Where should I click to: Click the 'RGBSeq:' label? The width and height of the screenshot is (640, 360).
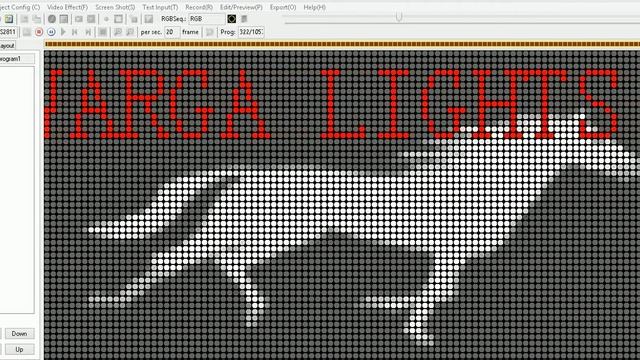pos(174,19)
